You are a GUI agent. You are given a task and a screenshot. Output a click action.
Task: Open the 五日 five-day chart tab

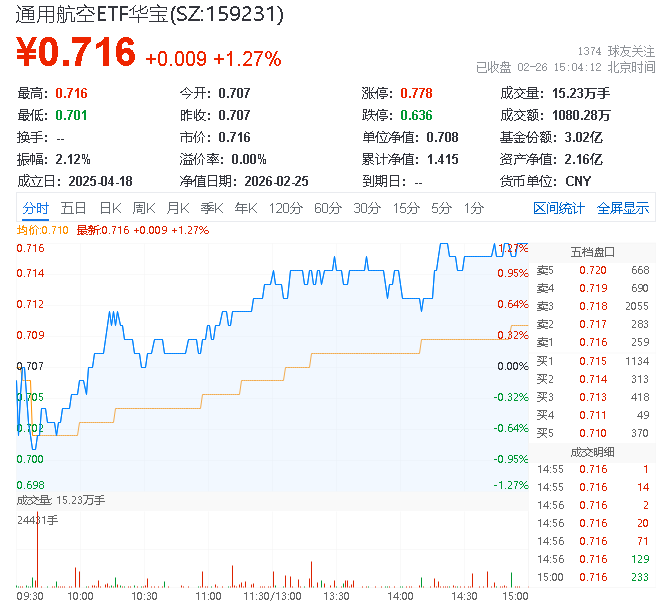pos(73,208)
